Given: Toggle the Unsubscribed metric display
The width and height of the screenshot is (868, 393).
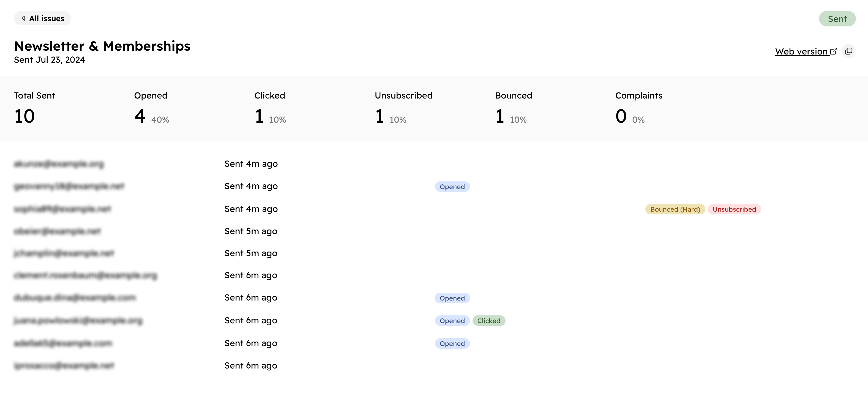Looking at the screenshot, I should click(404, 108).
